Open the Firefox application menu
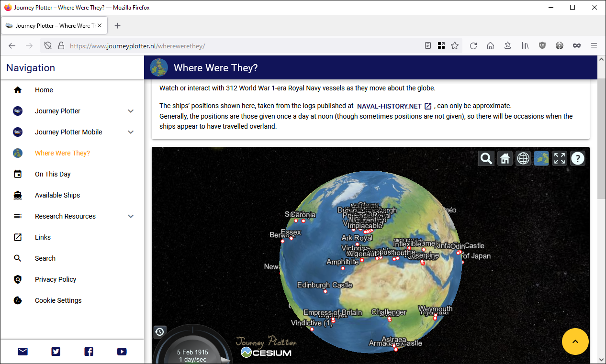 (x=594, y=45)
